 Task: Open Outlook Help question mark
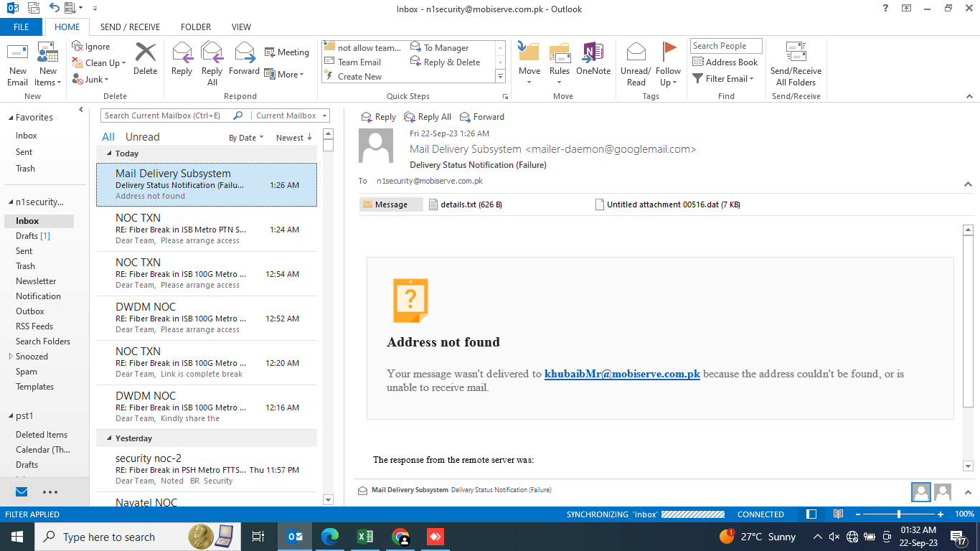coord(887,9)
